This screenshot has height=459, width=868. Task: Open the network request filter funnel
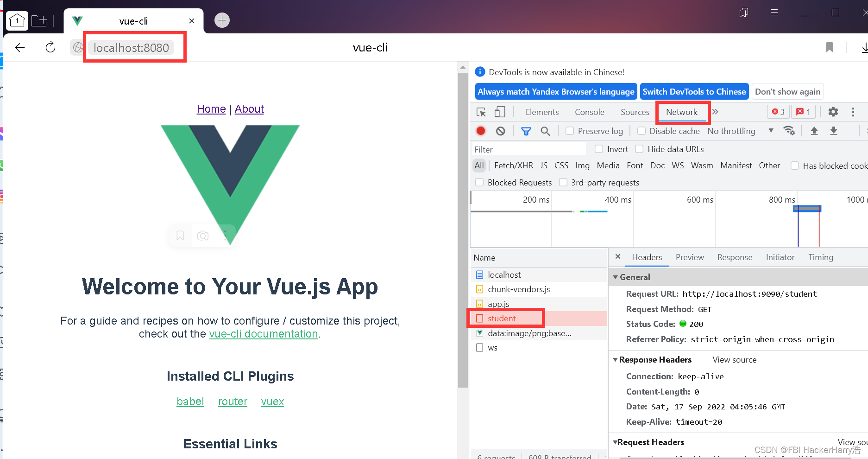tap(526, 131)
